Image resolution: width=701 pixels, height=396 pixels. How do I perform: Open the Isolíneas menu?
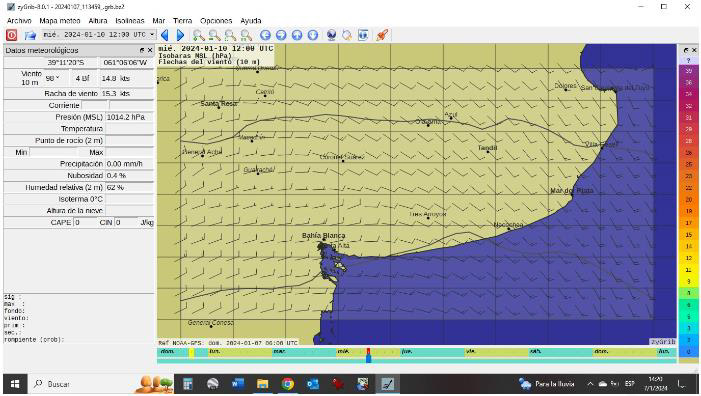pos(130,21)
